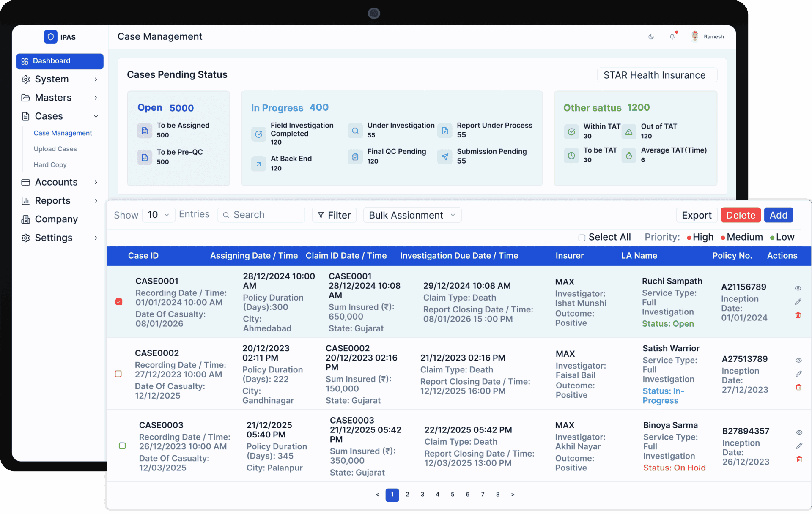Click the Export button
This screenshot has width=812, height=514.
[697, 215]
